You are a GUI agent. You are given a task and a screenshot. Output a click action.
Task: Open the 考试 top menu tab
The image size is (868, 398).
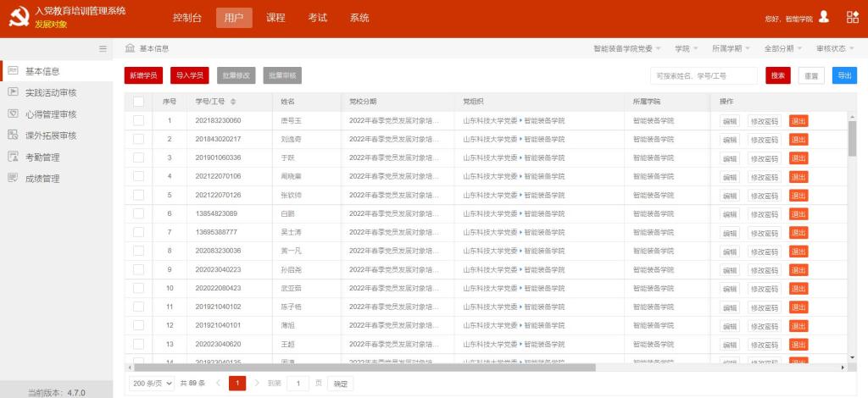tap(317, 18)
